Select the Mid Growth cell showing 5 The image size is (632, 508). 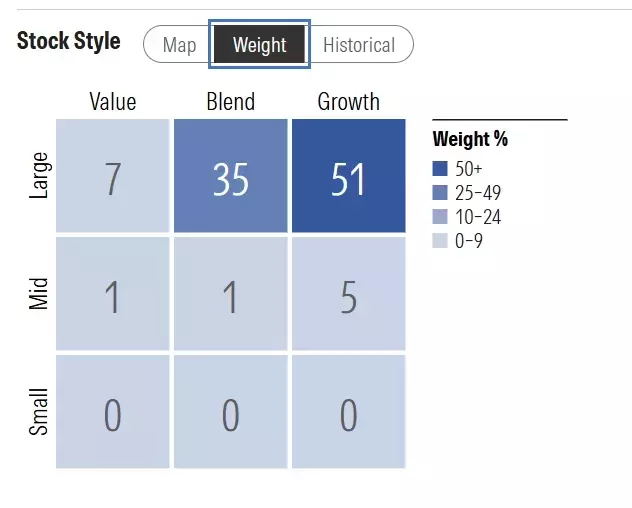click(348, 294)
